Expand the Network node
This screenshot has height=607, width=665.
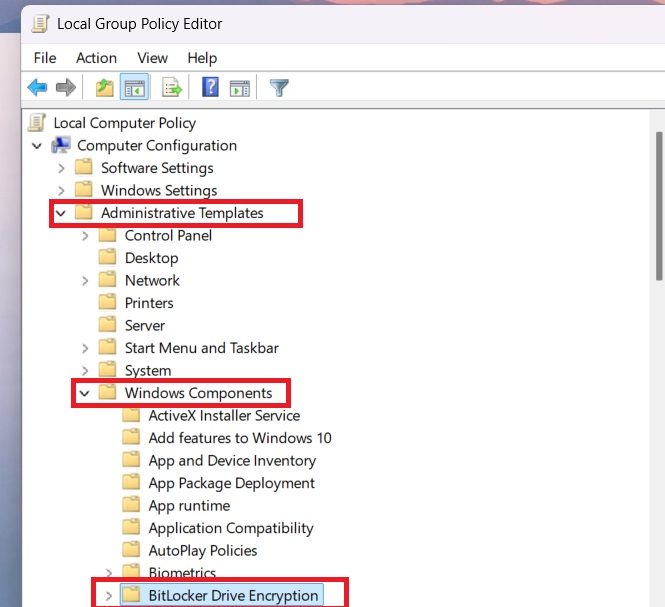[x=85, y=281]
